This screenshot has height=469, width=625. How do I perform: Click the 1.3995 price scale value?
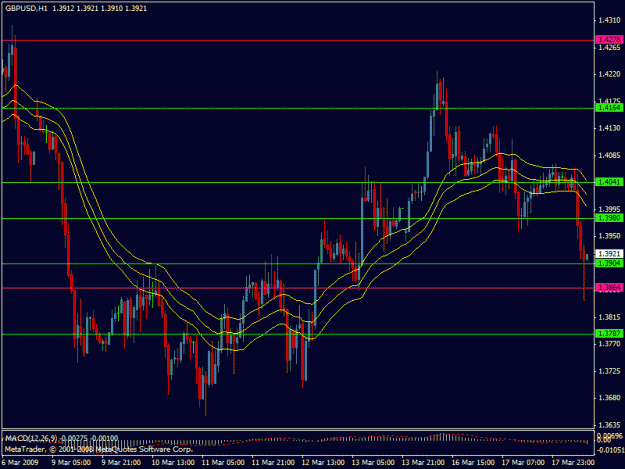609,209
